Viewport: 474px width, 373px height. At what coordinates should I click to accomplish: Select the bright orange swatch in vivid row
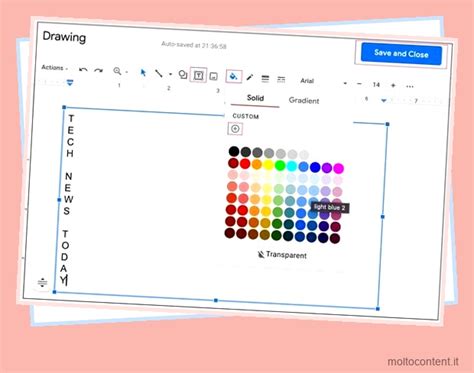point(257,164)
